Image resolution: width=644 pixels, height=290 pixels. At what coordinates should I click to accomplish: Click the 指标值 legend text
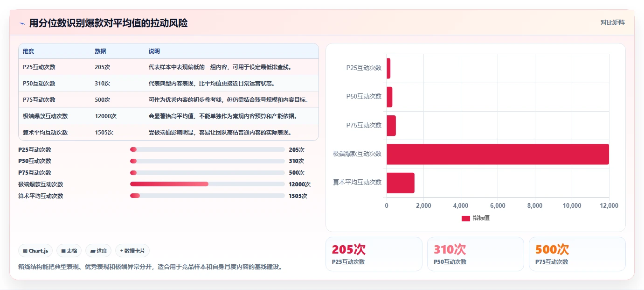(481, 218)
